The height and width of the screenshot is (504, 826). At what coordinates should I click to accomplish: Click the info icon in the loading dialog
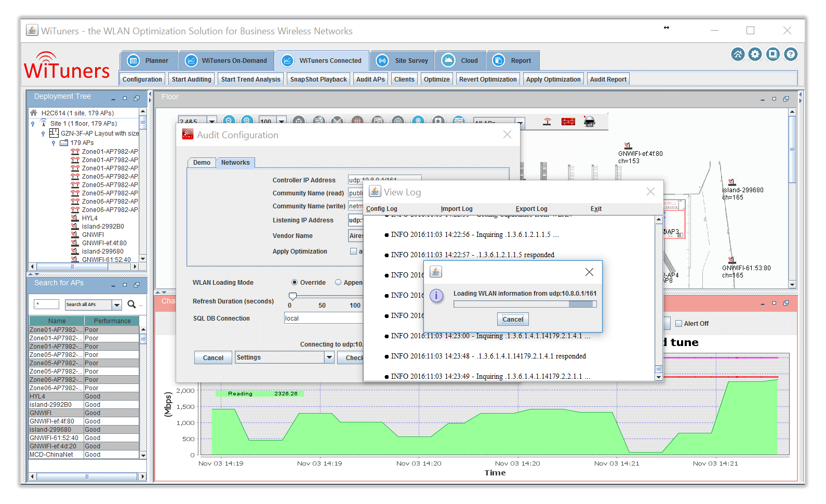437,296
